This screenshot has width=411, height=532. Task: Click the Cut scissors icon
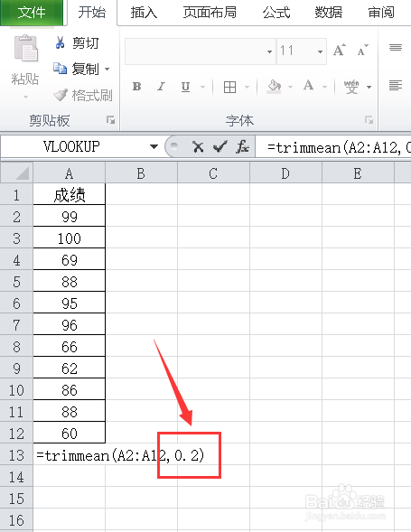[x=61, y=42]
